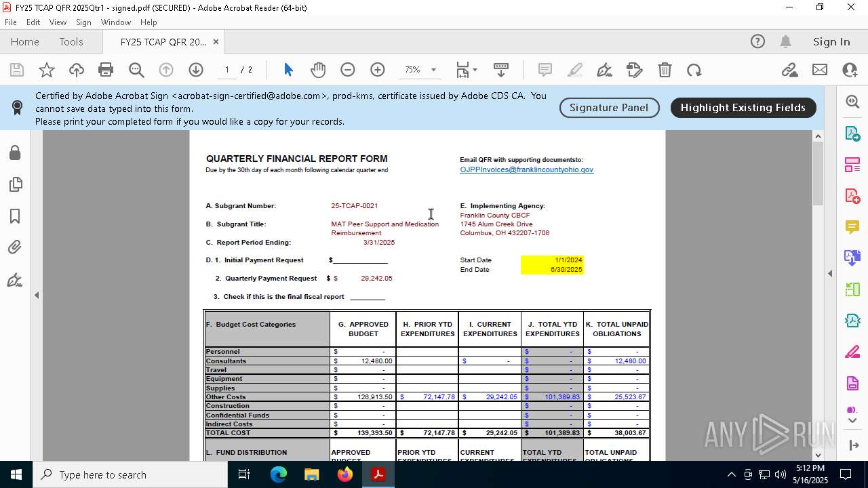Print the document with printer icon
868x488 pixels.
106,70
